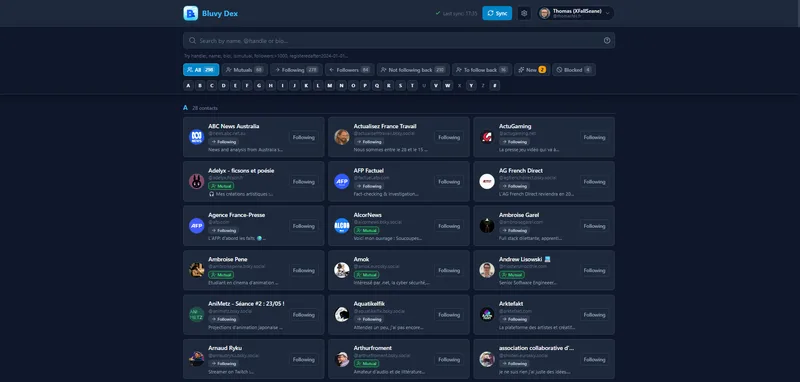
Task: Open Adelyx profile avatar
Action: click(196, 182)
